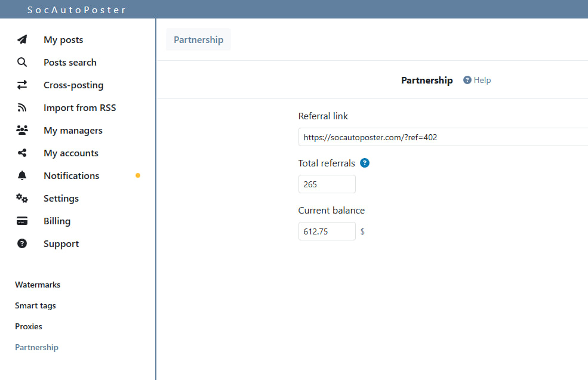
Task: Open Smart tags page
Action: (x=35, y=305)
